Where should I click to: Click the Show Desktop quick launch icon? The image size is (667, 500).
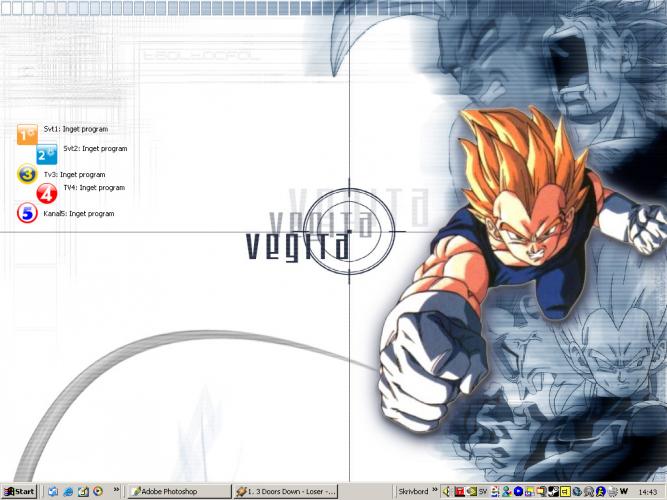53,492
